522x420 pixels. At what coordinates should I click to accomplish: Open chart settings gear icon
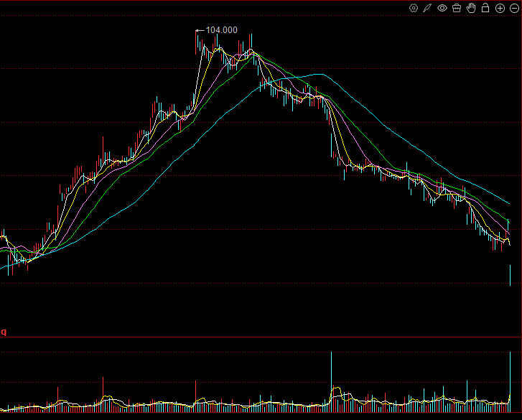click(414, 8)
